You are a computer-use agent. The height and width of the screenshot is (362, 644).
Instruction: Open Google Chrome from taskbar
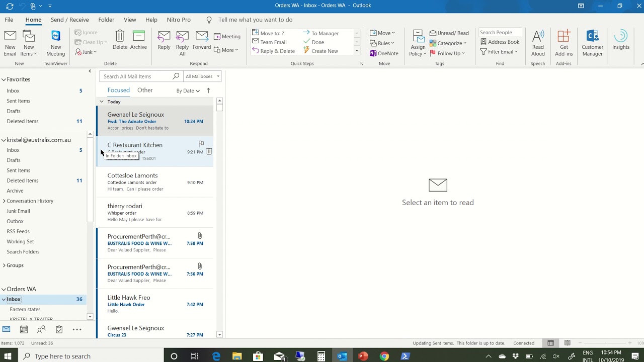tap(384, 356)
